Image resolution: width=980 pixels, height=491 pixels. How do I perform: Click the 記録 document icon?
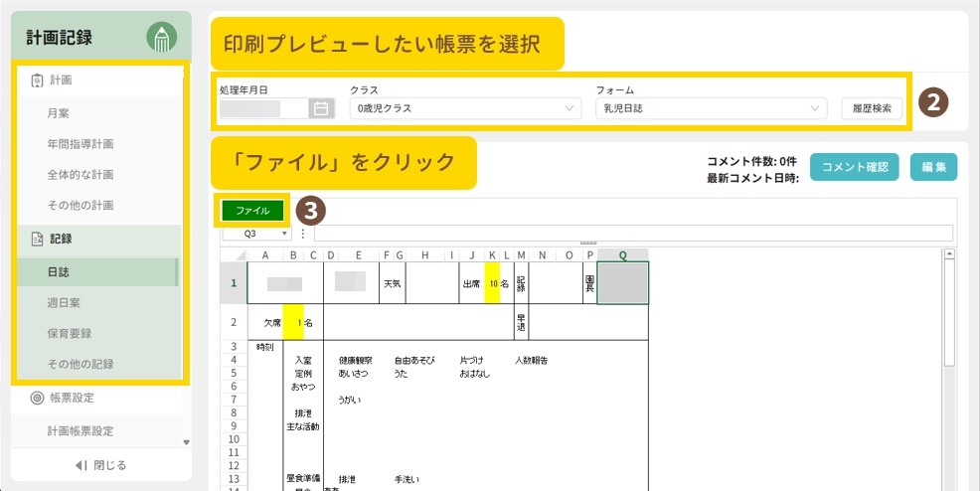point(38,239)
